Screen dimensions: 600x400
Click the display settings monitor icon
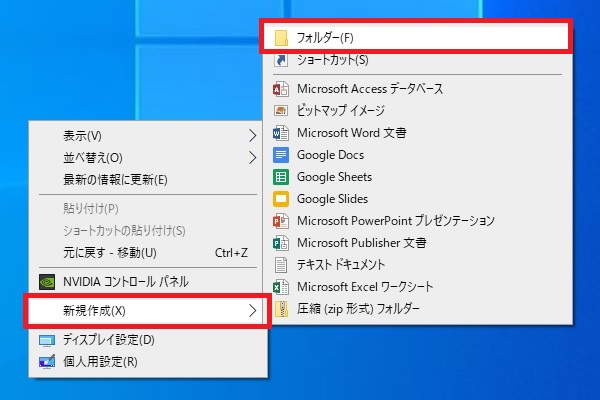coord(47,340)
